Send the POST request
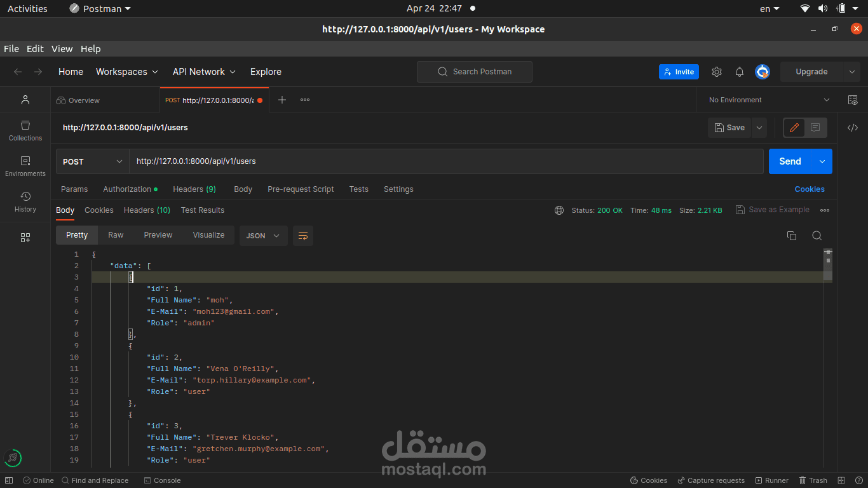 tap(790, 161)
